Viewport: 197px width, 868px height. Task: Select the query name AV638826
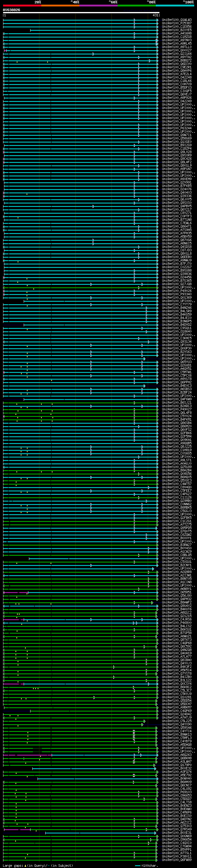pos(11,10)
